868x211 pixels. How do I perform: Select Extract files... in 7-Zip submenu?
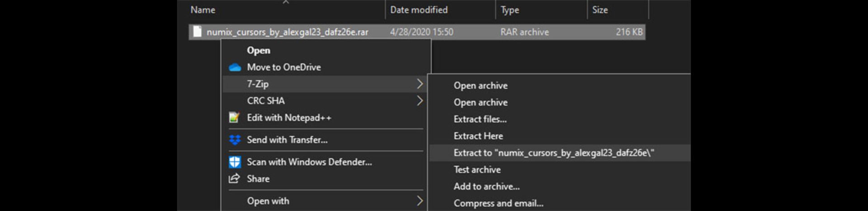tap(480, 119)
